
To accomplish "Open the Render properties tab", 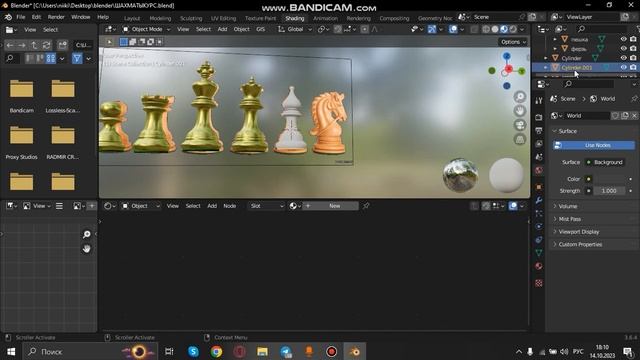I will (x=539, y=118).
